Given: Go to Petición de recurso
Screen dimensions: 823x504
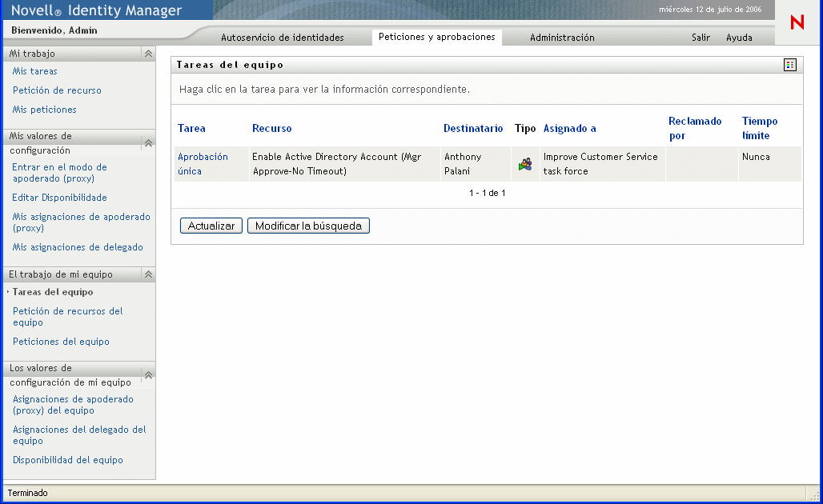Looking at the screenshot, I should (57, 90).
